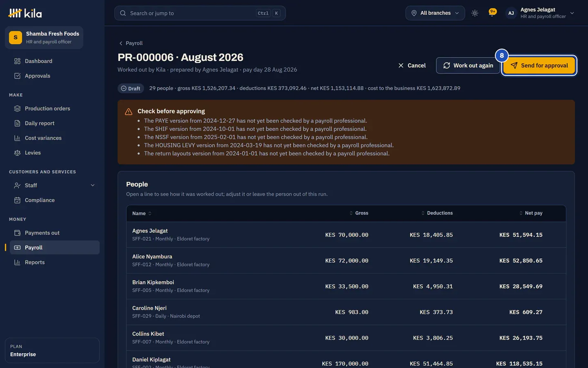
Task: Cancel the payroll run
Action: click(x=412, y=65)
